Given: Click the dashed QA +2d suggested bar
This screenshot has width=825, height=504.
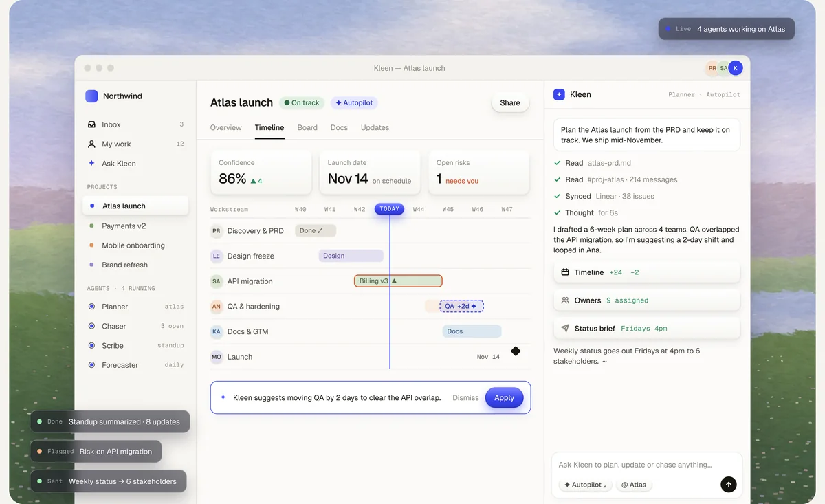Looking at the screenshot, I should [x=462, y=306].
